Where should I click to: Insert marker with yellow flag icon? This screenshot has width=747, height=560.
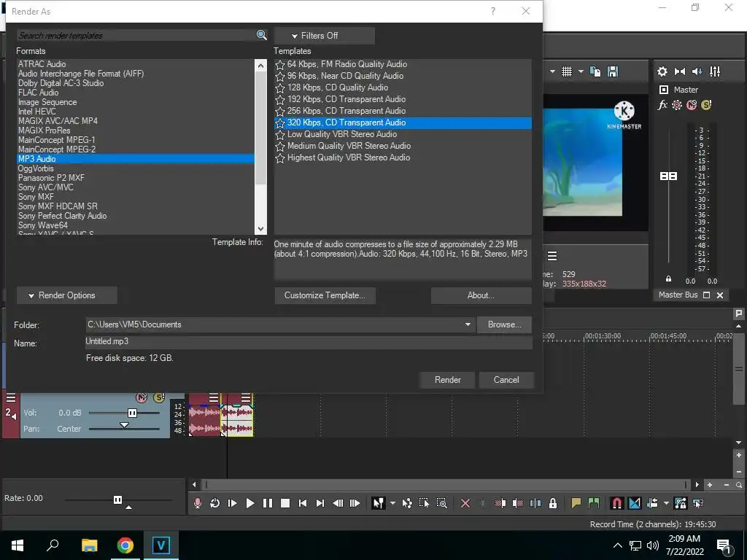576,503
